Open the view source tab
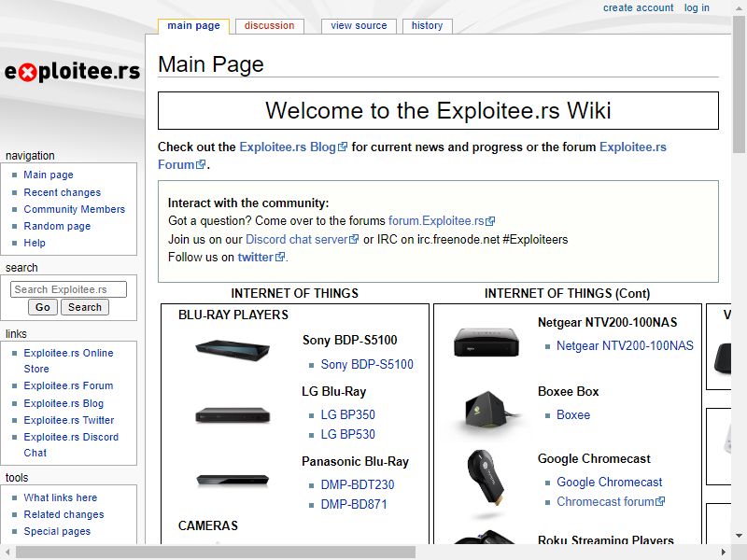Image resolution: width=747 pixels, height=560 pixels. click(x=359, y=26)
